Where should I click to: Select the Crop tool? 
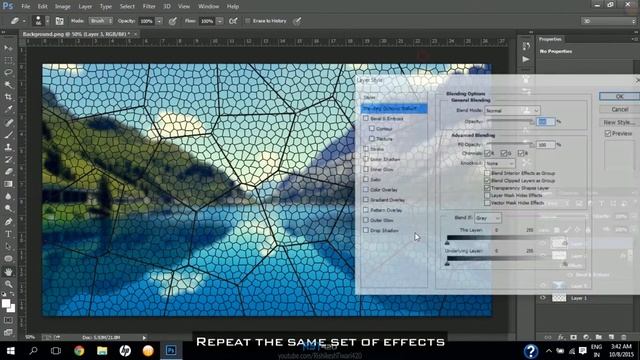pos(8,97)
